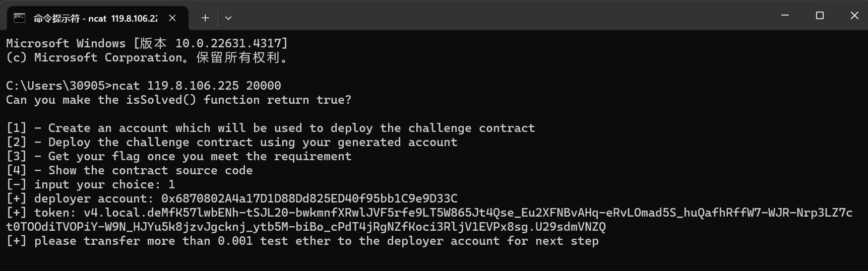Expand the new tab profile dropdown
This screenshot has width=868, height=271.
coord(228,18)
